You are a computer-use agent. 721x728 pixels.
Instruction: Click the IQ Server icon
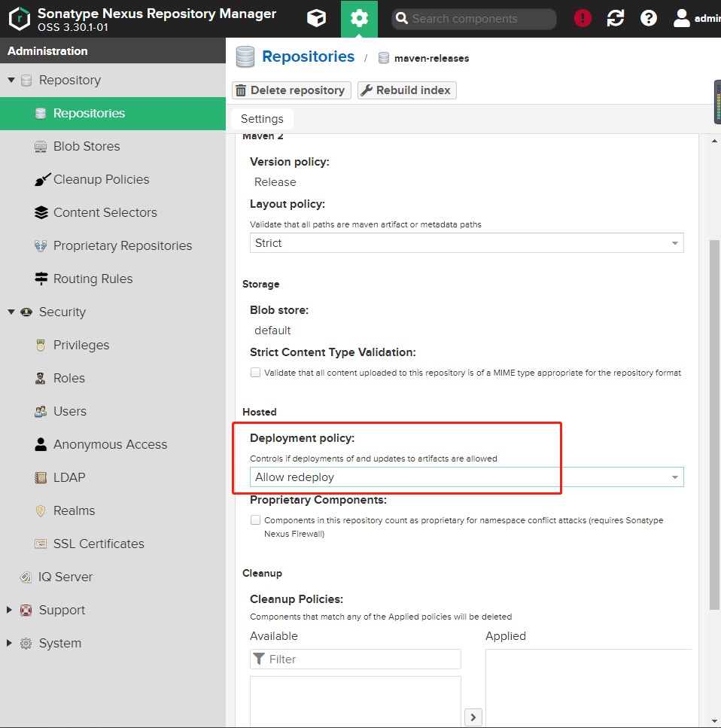point(26,577)
